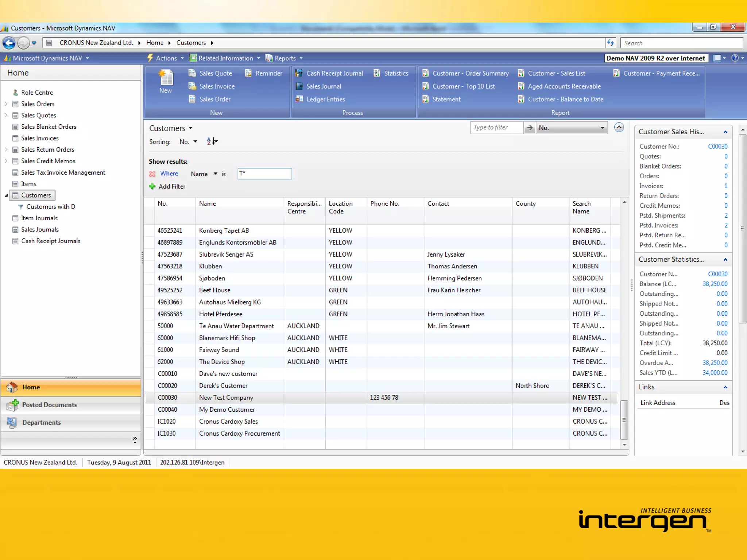Click the Home breadcrumb in the address bar

[x=155, y=43]
